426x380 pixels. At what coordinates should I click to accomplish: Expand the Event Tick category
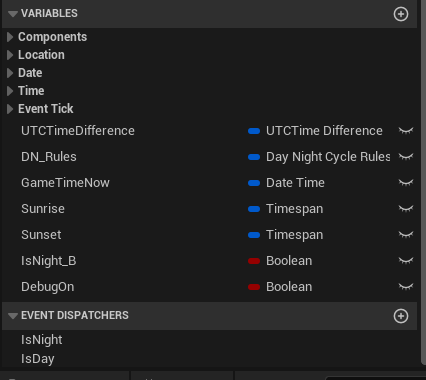pyautogui.click(x=10, y=109)
